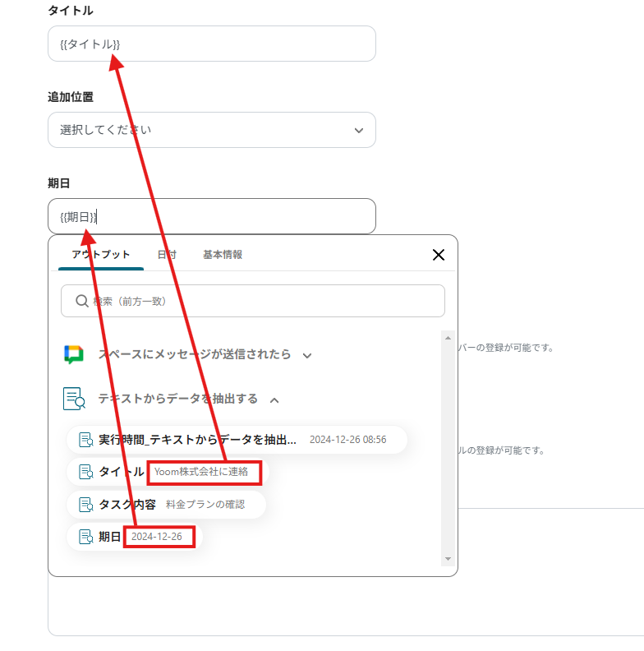Click the 検索（前方一致） search box
Image resolution: width=644 pixels, height=651 pixels.
click(253, 301)
